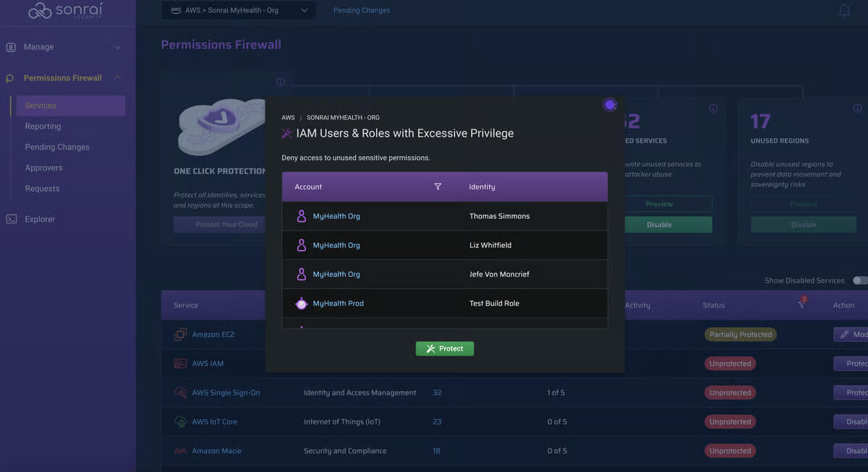Click the user icon beside Liz Whitfield

click(302, 245)
